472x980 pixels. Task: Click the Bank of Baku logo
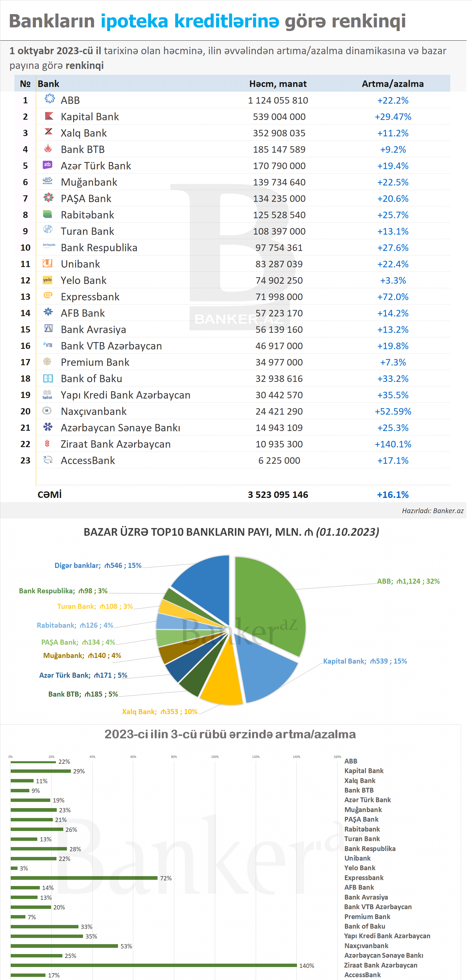47,378
